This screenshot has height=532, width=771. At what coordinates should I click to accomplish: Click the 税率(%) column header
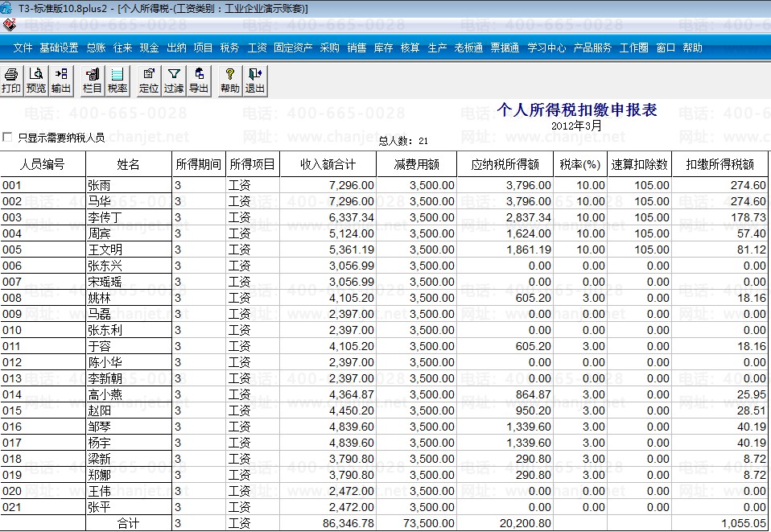(580, 165)
